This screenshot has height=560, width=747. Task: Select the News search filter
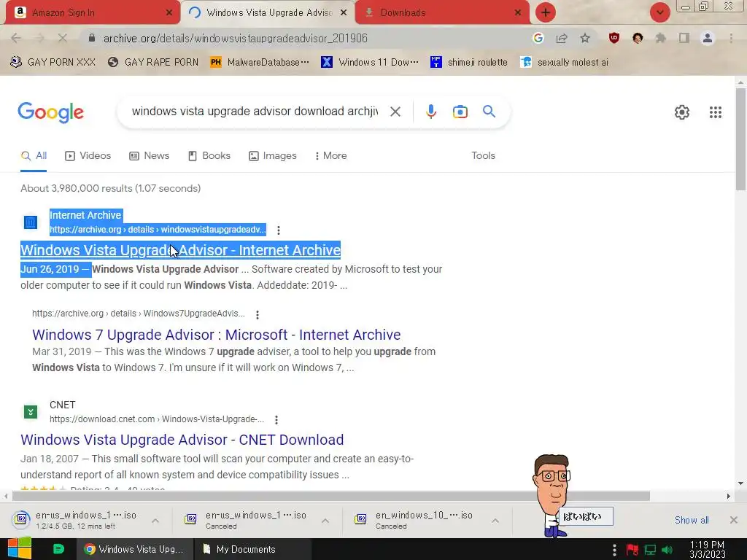(x=150, y=156)
